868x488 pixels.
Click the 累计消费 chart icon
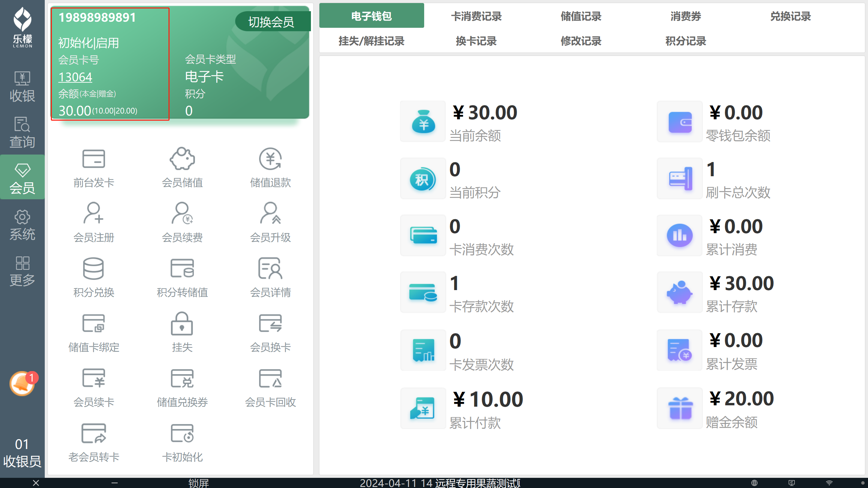coord(679,236)
